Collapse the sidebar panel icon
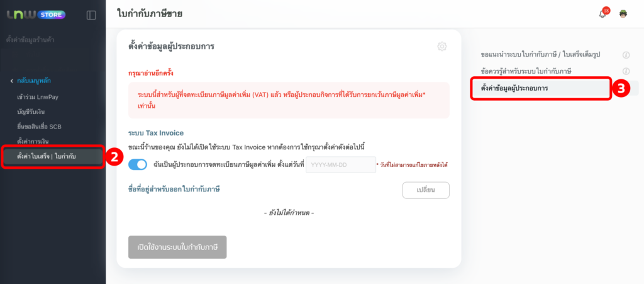 (91, 14)
